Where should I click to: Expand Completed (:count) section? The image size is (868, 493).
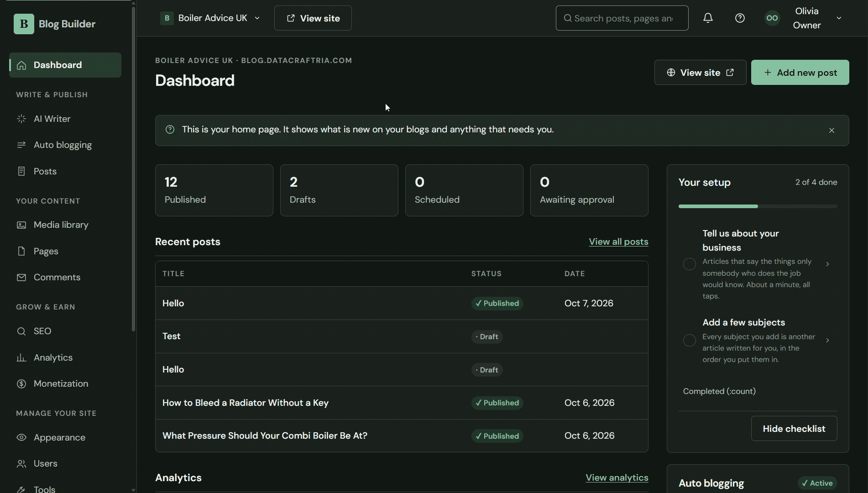[719, 391]
